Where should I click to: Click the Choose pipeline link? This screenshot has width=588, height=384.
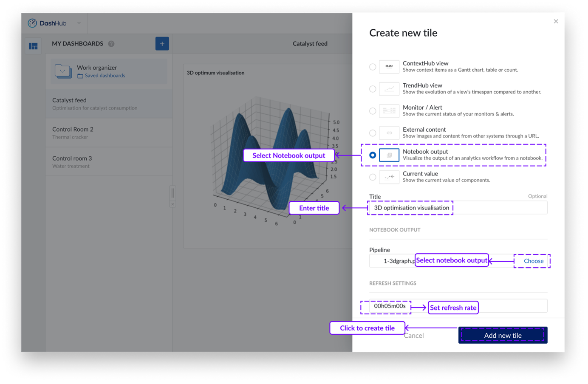(x=533, y=261)
